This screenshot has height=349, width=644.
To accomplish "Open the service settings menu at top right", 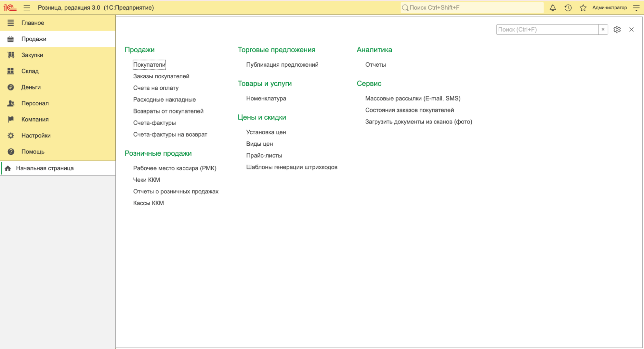I will [x=636, y=8].
